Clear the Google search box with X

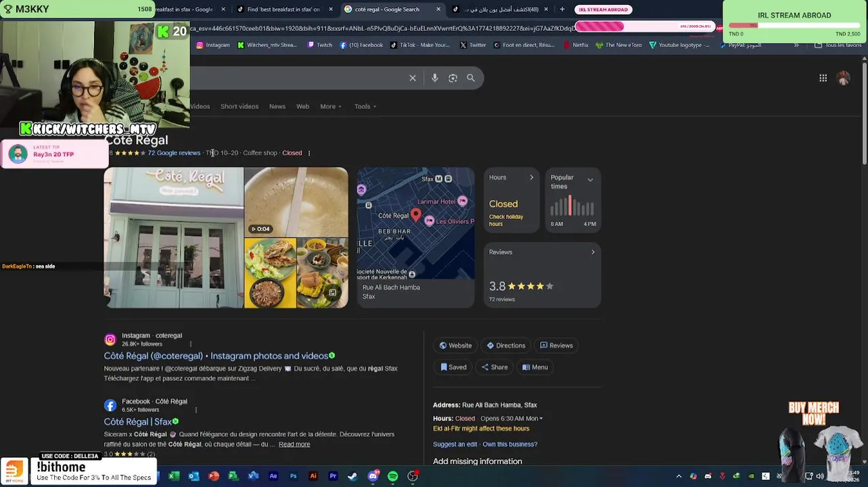[x=413, y=78]
